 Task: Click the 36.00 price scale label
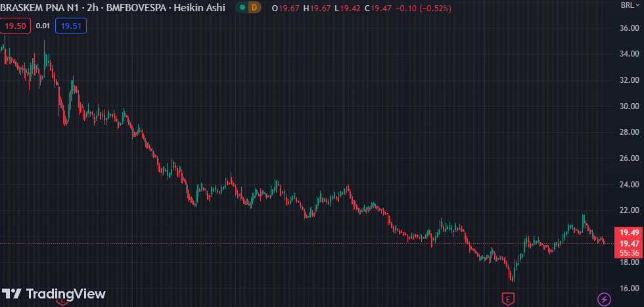click(x=630, y=28)
